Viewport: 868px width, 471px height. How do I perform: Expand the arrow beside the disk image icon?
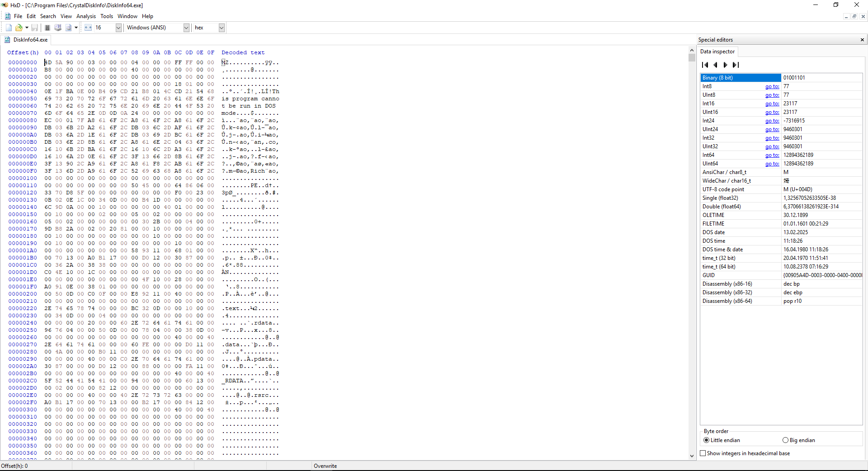[76, 28]
